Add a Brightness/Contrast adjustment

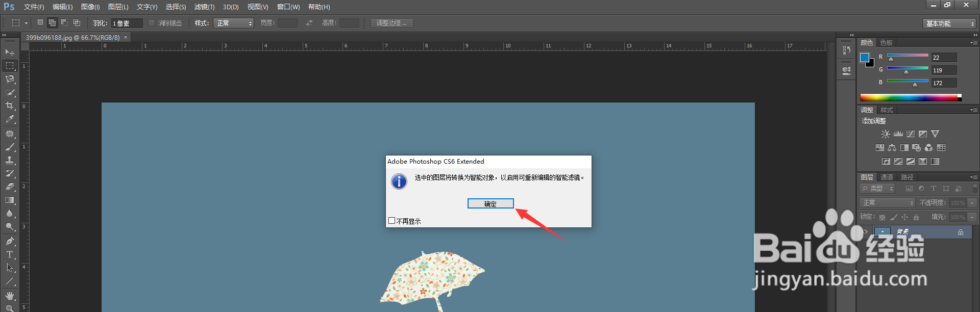tap(886, 134)
